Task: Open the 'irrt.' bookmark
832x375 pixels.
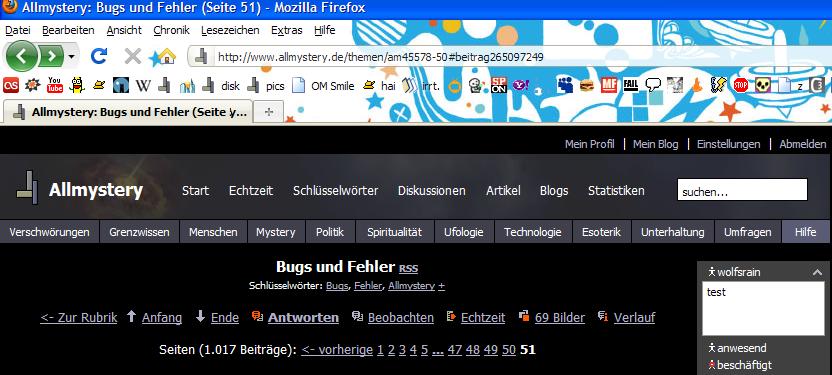Action: pyautogui.click(x=420, y=85)
